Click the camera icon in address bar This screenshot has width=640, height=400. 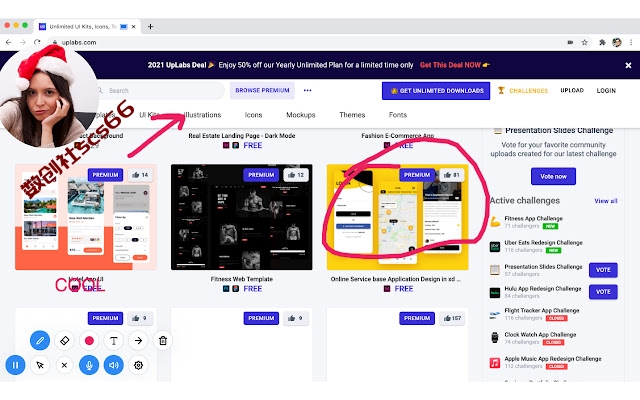click(570, 42)
